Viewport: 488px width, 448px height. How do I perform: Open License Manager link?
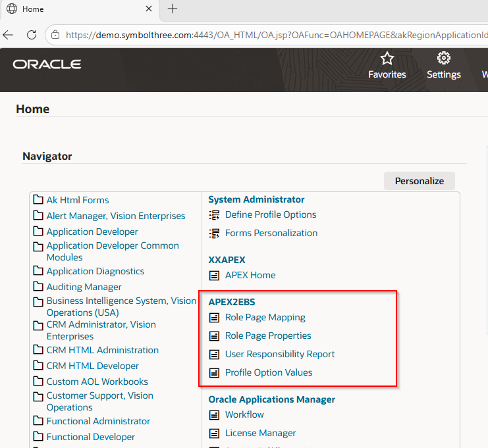(260, 433)
